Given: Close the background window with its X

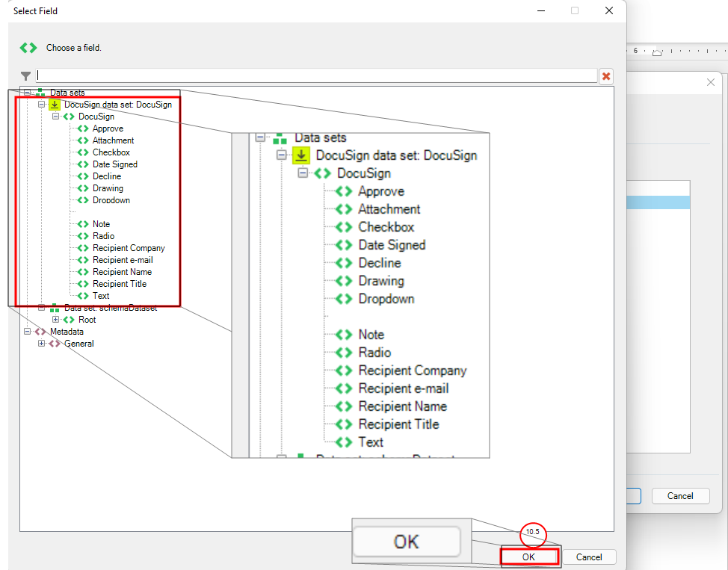Looking at the screenshot, I should point(710,82).
